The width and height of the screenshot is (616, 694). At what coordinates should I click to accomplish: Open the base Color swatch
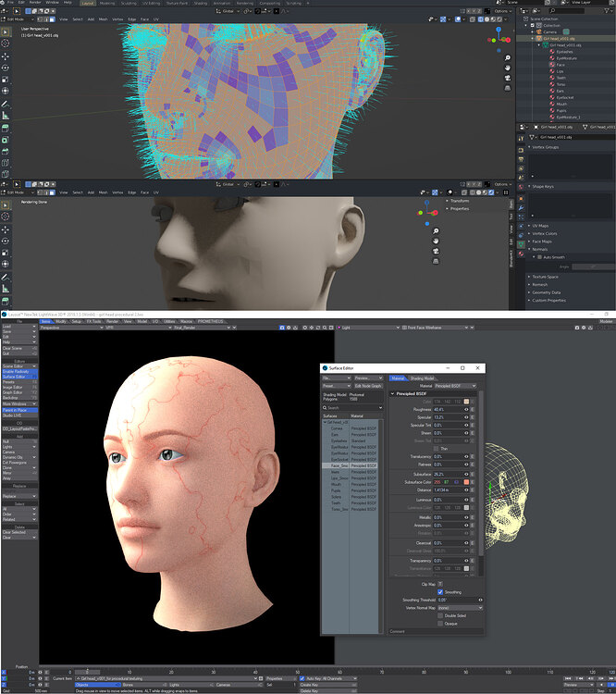[466, 402]
